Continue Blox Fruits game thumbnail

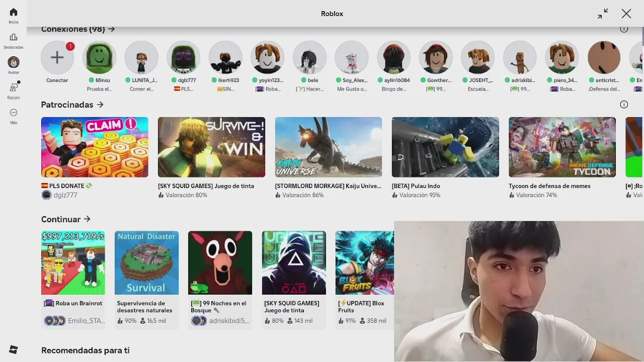[365, 263]
